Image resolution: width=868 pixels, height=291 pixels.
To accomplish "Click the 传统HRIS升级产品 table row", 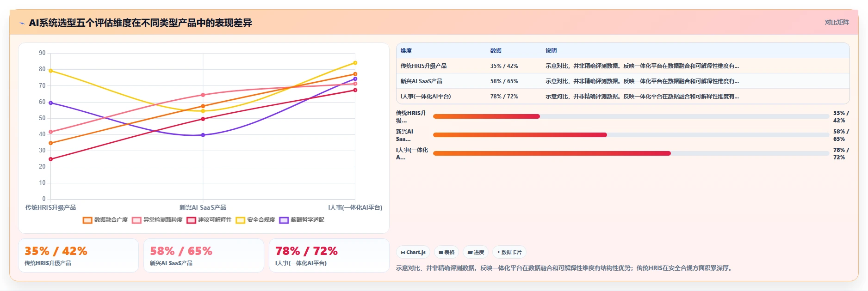I will (623, 66).
